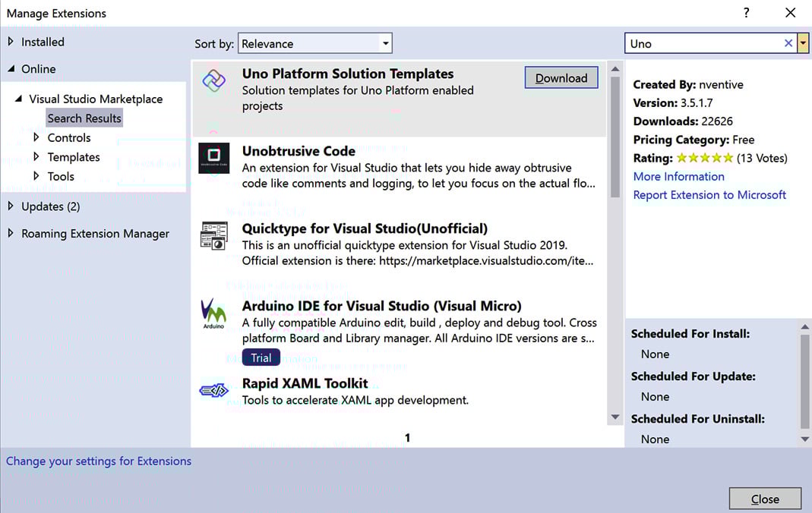Expand the Roaming Extension Manager category

tap(11, 233)
